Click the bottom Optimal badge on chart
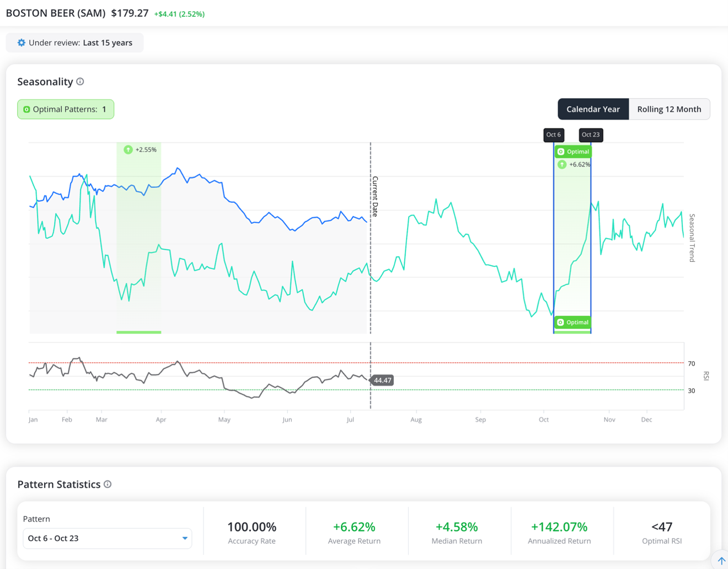 pyautogui.click(x=573, y=322)
